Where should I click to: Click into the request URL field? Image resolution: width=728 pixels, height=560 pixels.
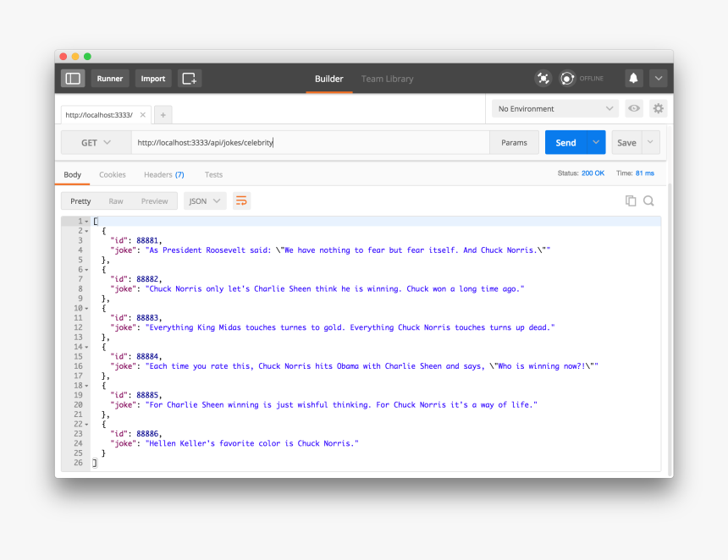click(x=311, y=142)
